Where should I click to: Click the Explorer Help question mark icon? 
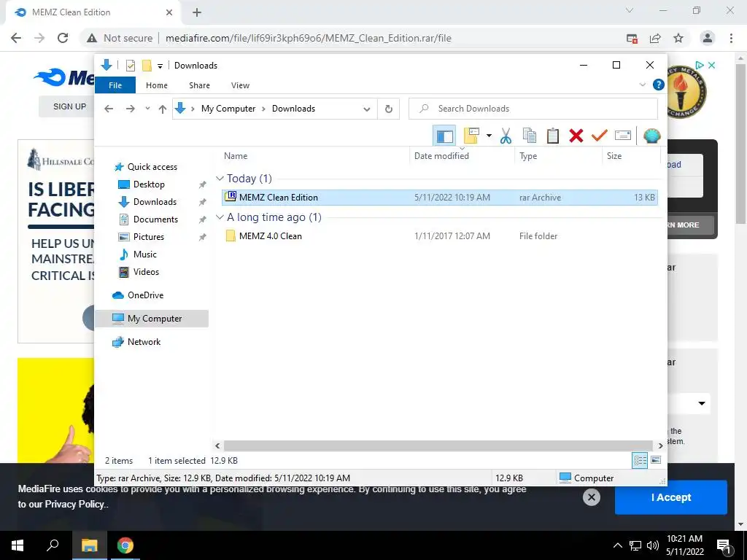coord(659,85)
